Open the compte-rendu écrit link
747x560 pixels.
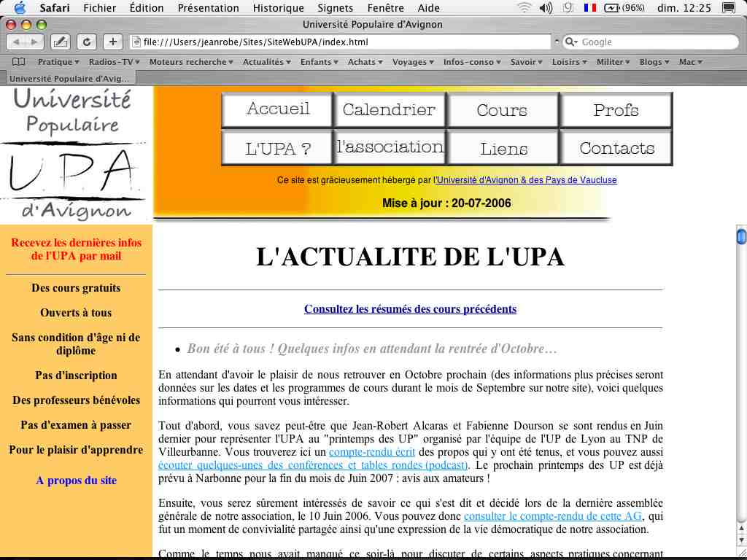pos(371,452)
